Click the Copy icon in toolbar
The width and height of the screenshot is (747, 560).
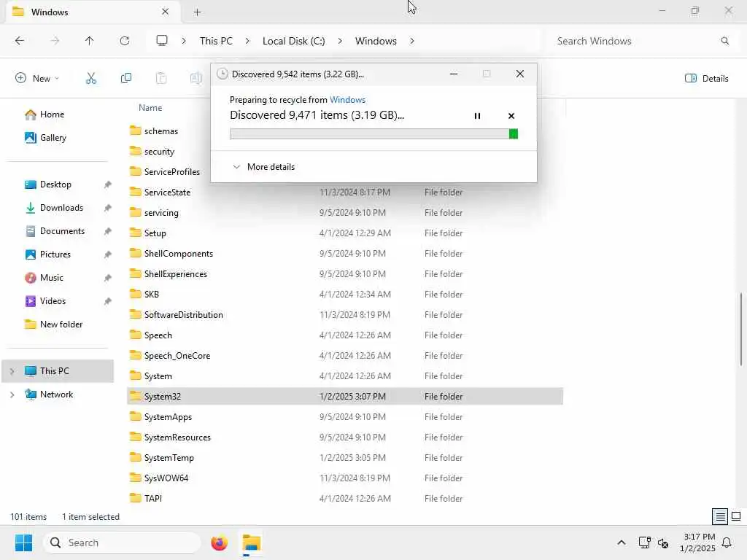[x=126, y=78]
